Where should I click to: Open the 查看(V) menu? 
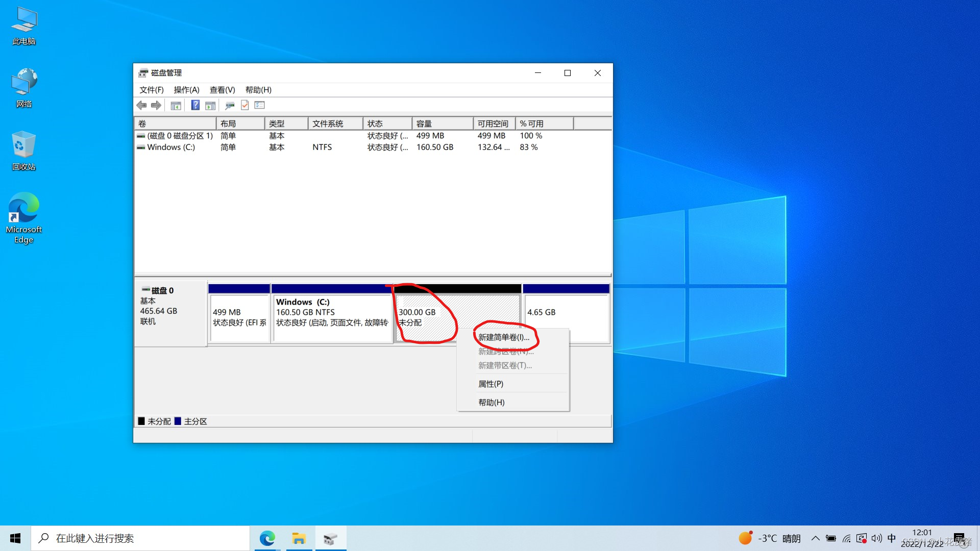222,90
